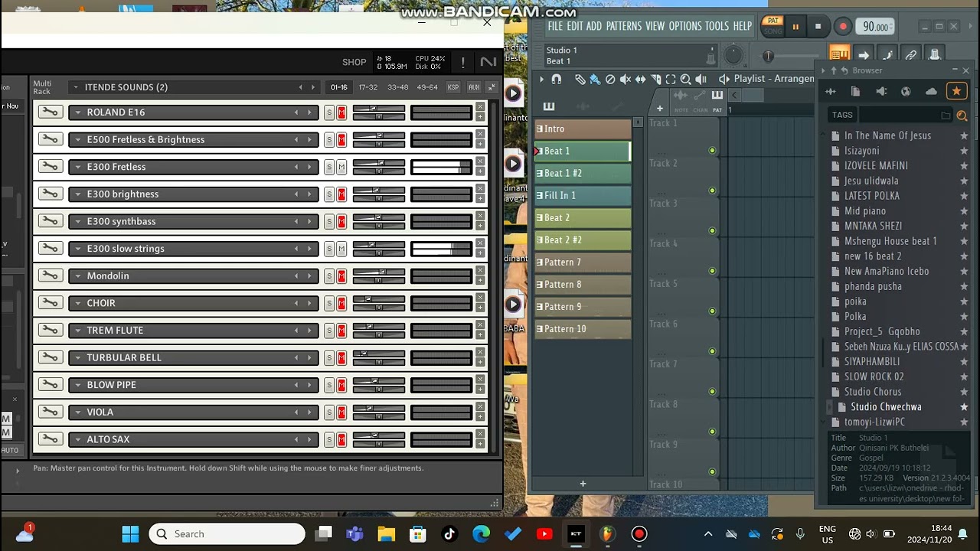Open edit wrench for CHOIR instrument
Screen dimensions: 980x551
(50, 303)
